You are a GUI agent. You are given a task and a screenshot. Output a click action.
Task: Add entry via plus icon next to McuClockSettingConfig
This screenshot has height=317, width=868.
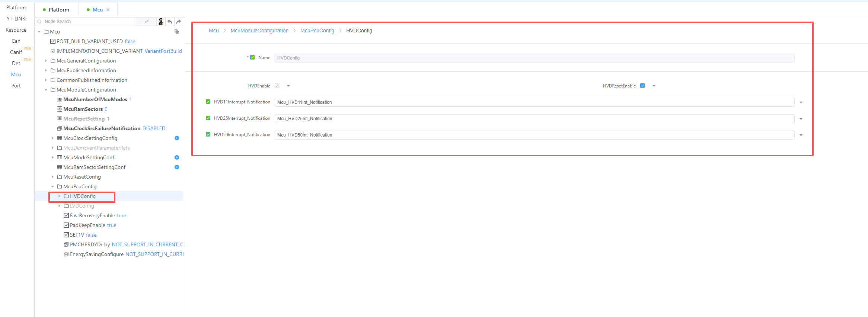pos(177,138)
